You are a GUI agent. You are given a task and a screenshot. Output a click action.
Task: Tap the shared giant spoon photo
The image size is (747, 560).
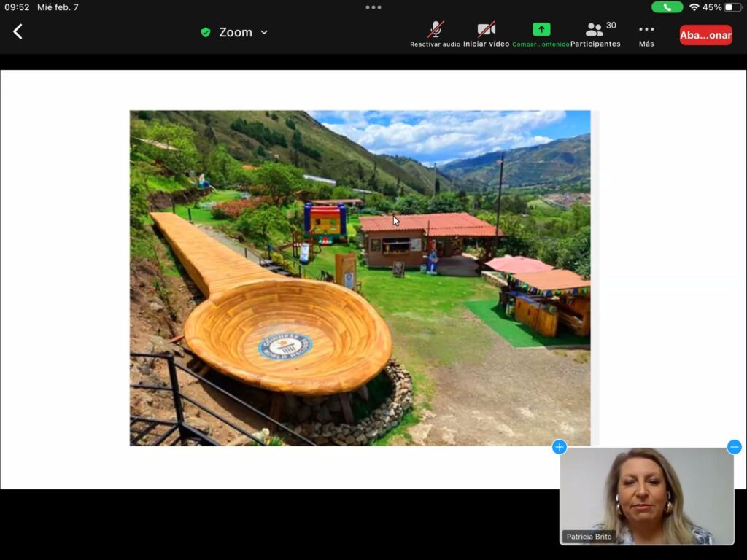[x=360, y=278]
